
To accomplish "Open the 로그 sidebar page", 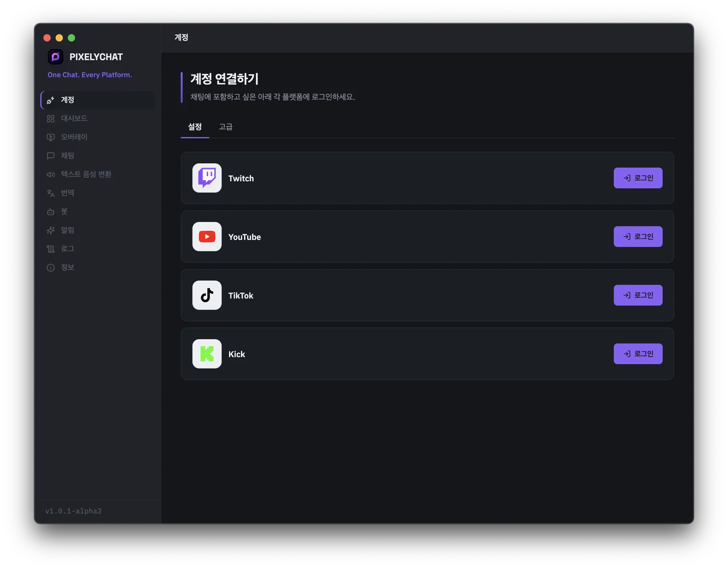I will [97, 249].
